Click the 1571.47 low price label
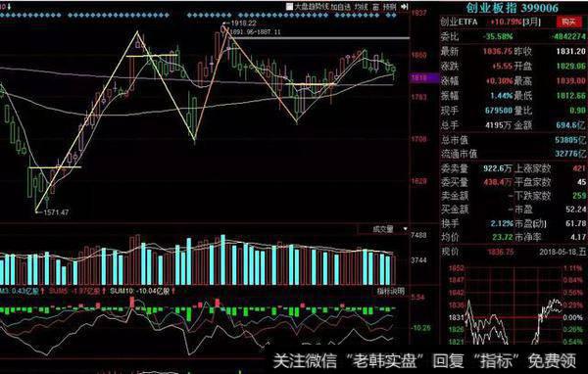 [56, 212]
